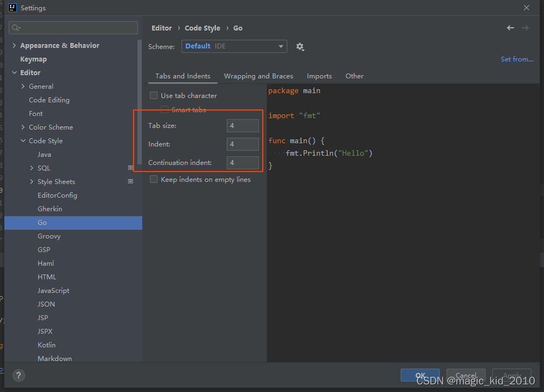Click the Code Style breadcrumb
The width and height of the screenshot is (544, 392).
click(x=202, y=28)
